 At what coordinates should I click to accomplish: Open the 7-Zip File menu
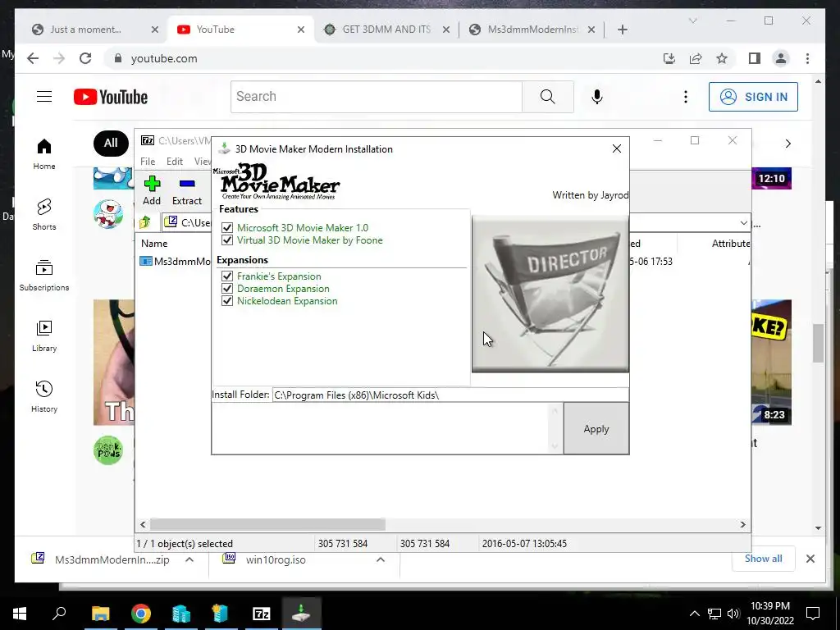148,162
